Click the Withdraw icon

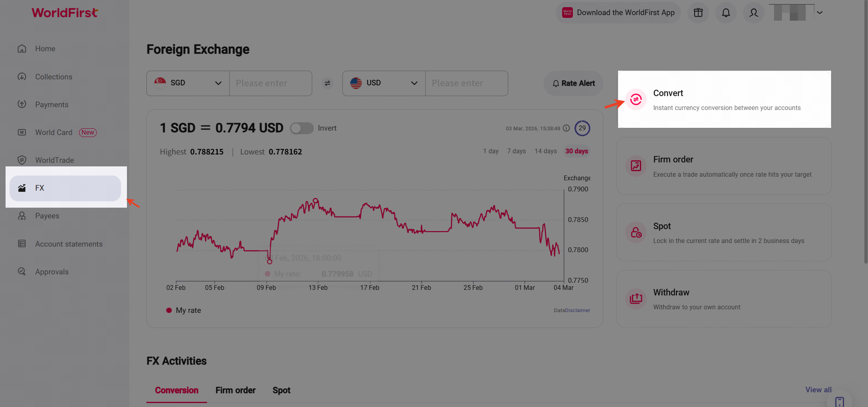636,299
